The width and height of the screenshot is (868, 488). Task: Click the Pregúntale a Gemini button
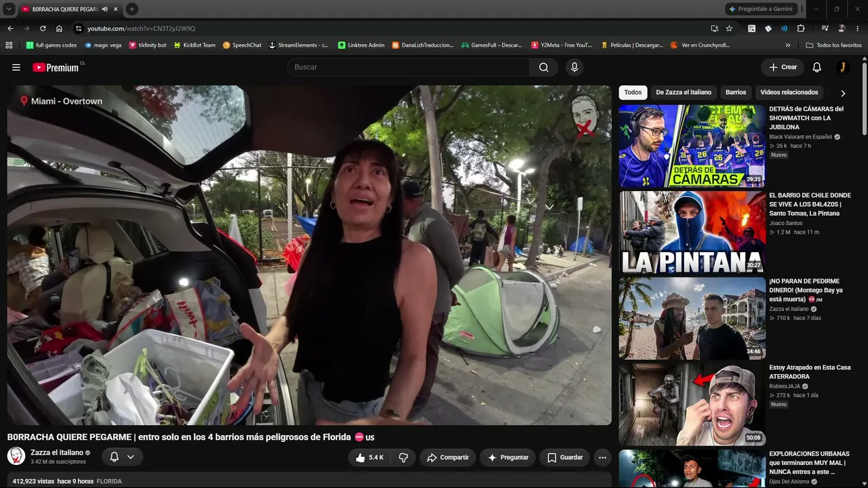point(759,9)
